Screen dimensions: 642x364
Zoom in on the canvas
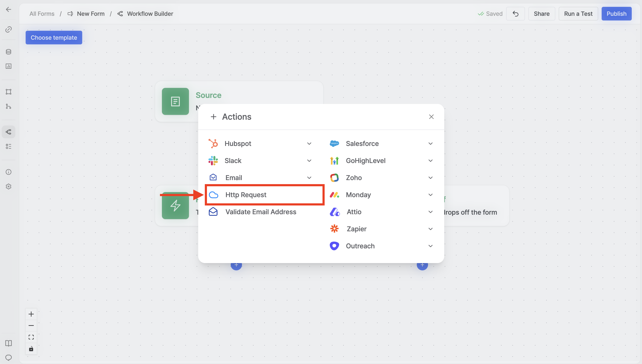[31, 314]
